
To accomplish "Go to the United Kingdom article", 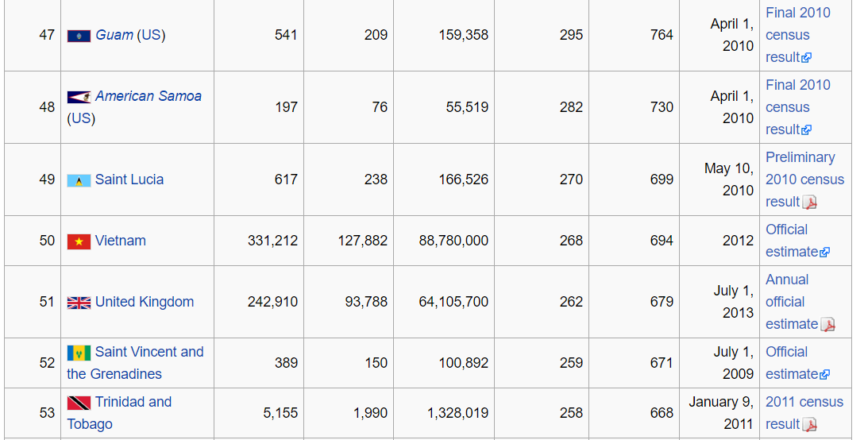I will point(145,302).
